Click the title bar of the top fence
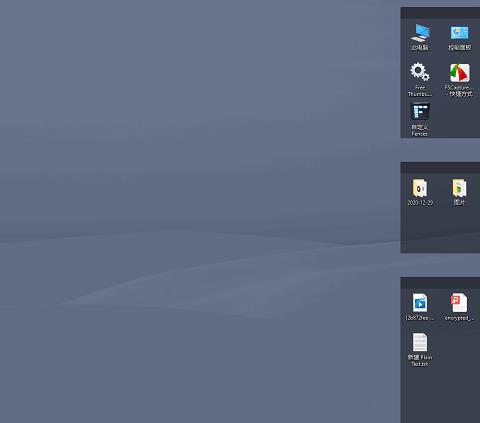 (x=440, y=13)
